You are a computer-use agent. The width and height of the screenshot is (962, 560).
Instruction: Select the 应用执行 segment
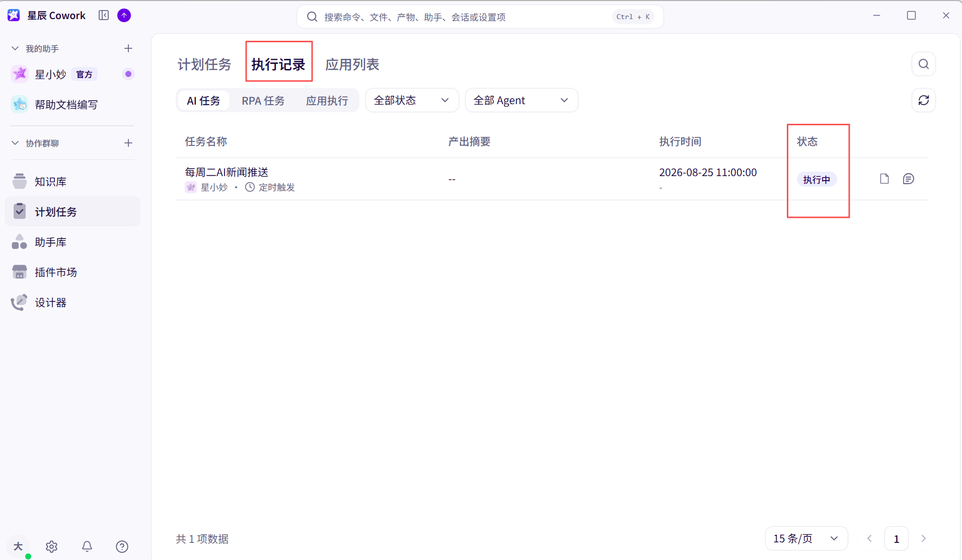327,101
